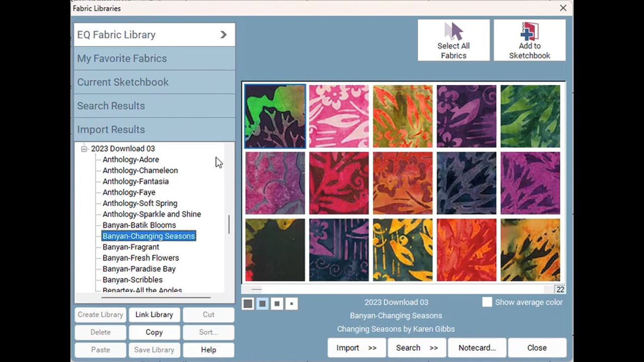Click the Help button
This screenshot has width=644, height=362.
(x=208, y=350)
